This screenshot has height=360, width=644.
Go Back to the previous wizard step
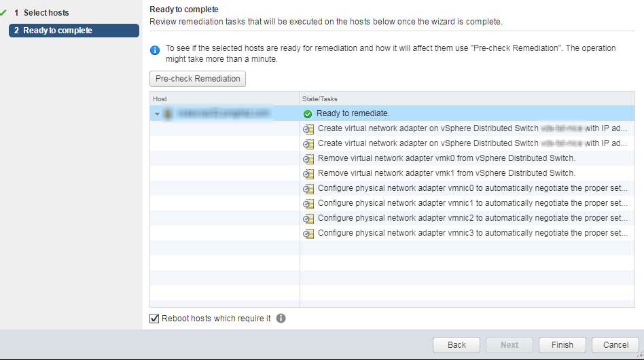(457, 345)
